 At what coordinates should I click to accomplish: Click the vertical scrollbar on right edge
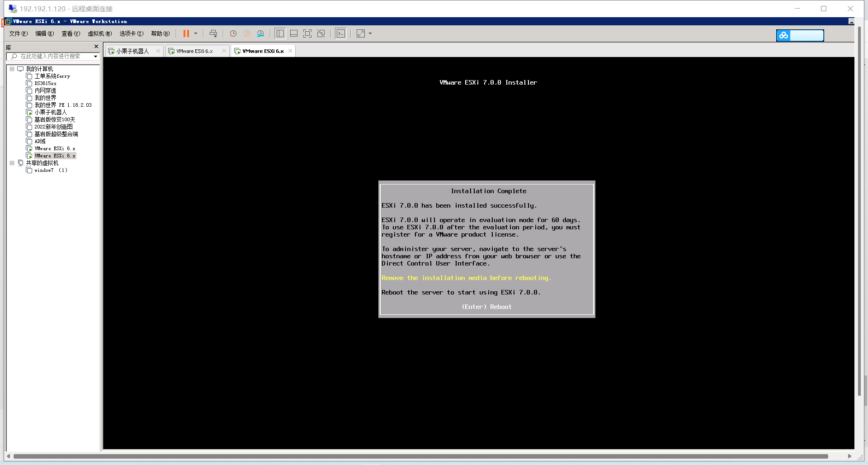click(860, 211)
